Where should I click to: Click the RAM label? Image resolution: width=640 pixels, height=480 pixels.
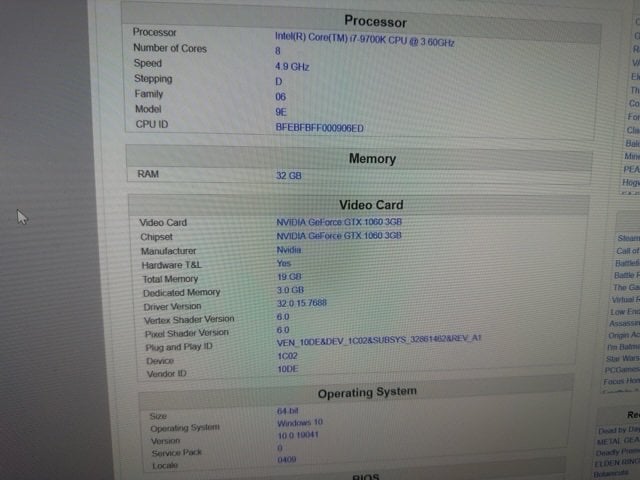[148, 174]
